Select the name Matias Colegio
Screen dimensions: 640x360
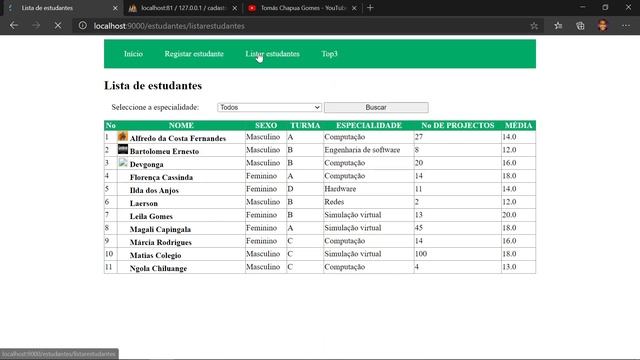click(156, 256)
